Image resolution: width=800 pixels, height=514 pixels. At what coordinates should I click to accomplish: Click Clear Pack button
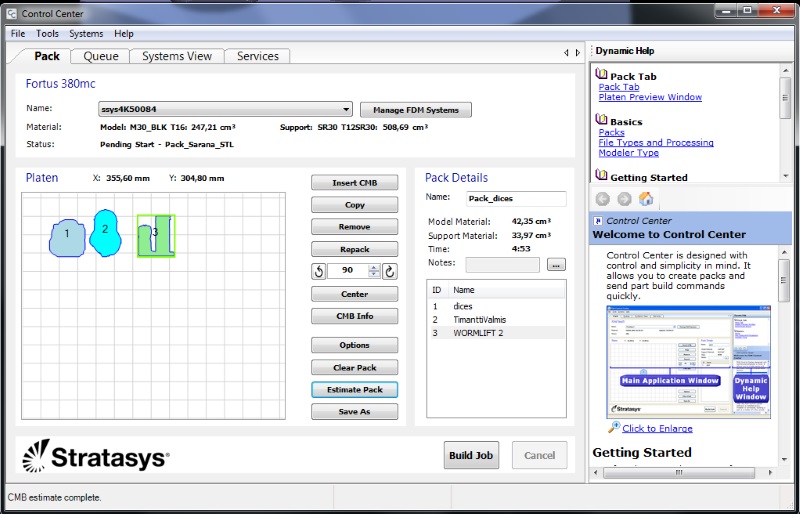point(355,368)
